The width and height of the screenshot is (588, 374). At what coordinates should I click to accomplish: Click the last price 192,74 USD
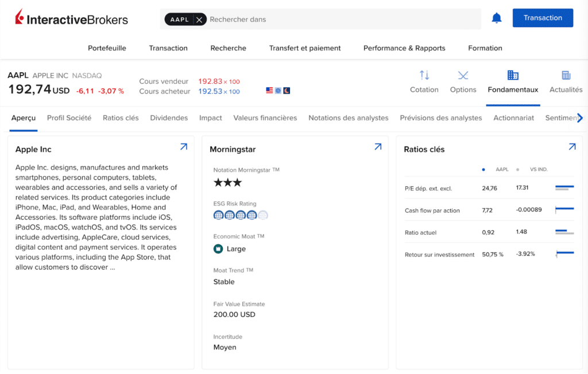click(x=38, y=90)
